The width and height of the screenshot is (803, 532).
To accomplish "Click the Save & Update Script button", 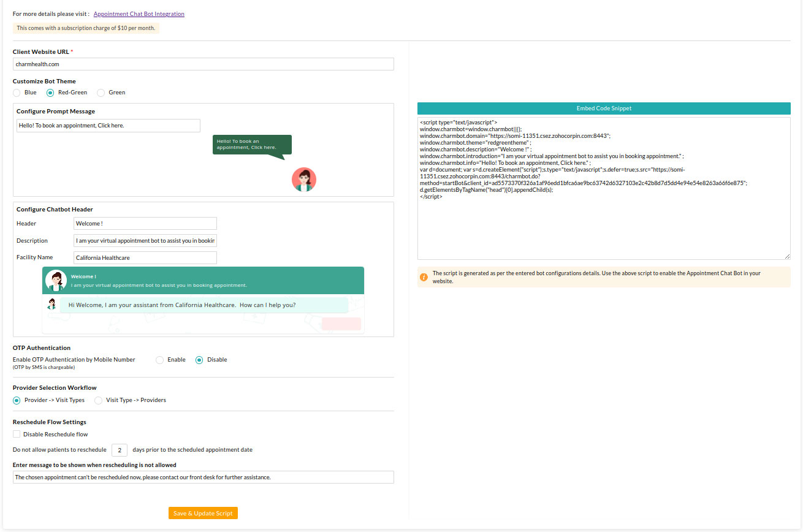I will (202, 513).
